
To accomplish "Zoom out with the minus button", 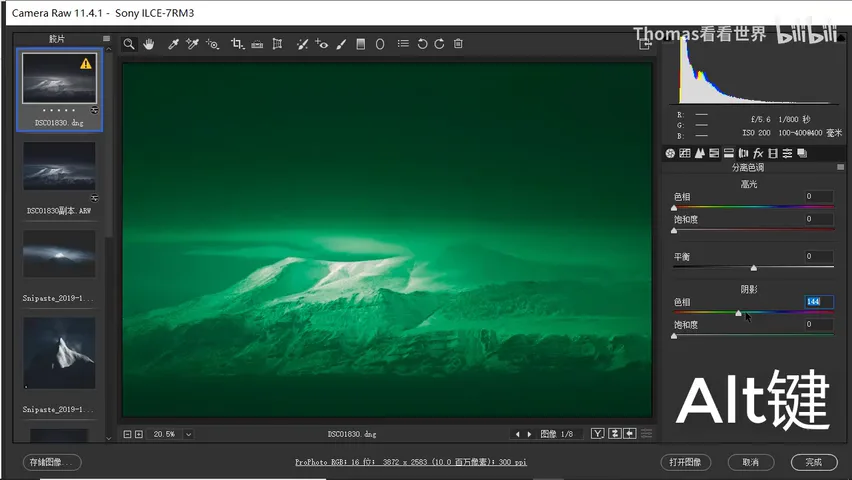I will click(x=127, y=434).
